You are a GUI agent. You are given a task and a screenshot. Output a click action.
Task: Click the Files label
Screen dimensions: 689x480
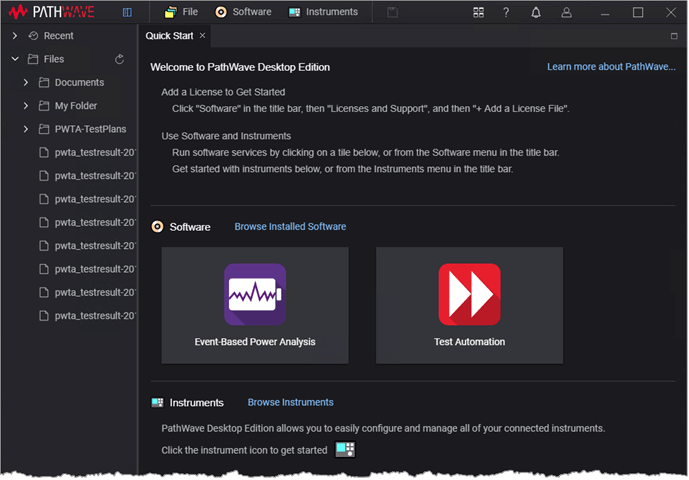54,59
